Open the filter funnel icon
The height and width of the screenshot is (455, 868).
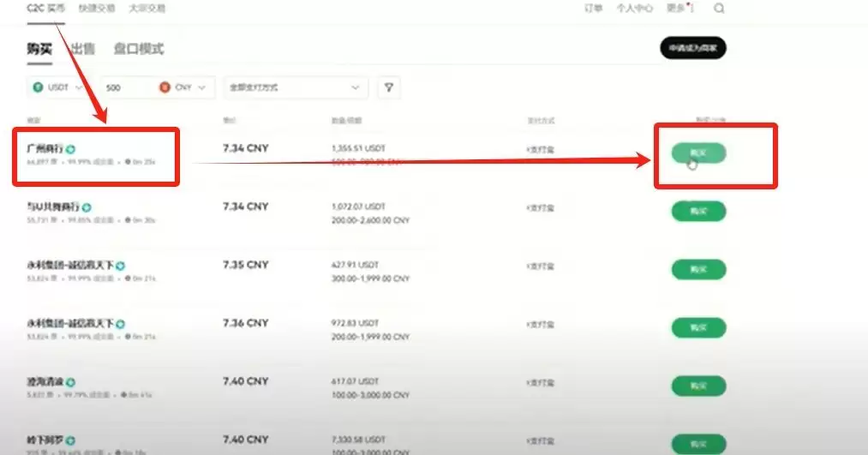tap(389, 87)
